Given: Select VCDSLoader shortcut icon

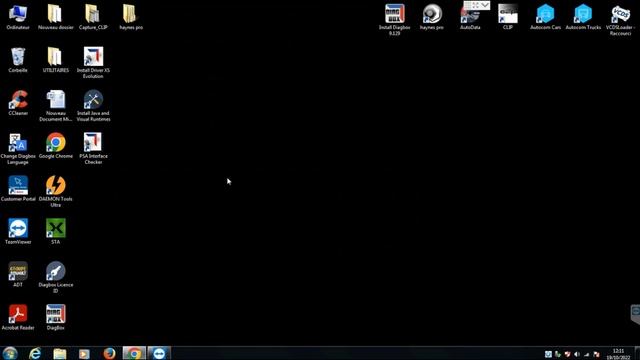Looking at the screenshot, I should tap(620, 20).
